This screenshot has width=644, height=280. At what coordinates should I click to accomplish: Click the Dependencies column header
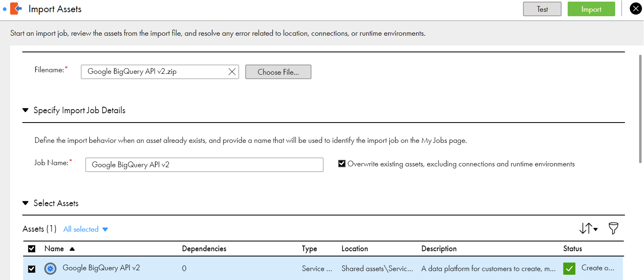click(204, 249)
